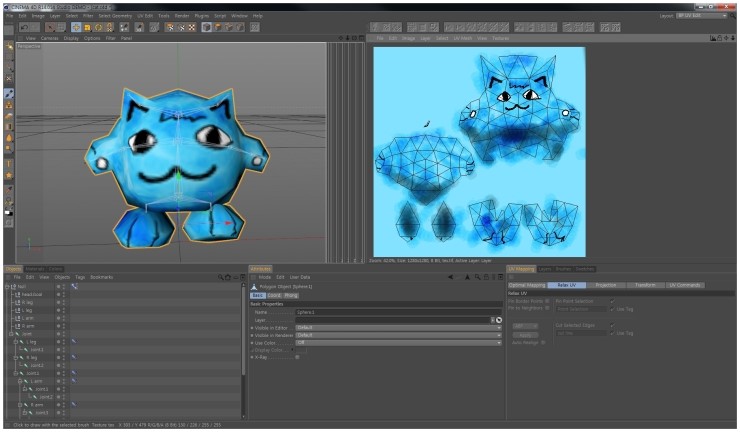Open the Phong tab in Attributes
Screen dimensions: 740x432
tap(291, 295)
